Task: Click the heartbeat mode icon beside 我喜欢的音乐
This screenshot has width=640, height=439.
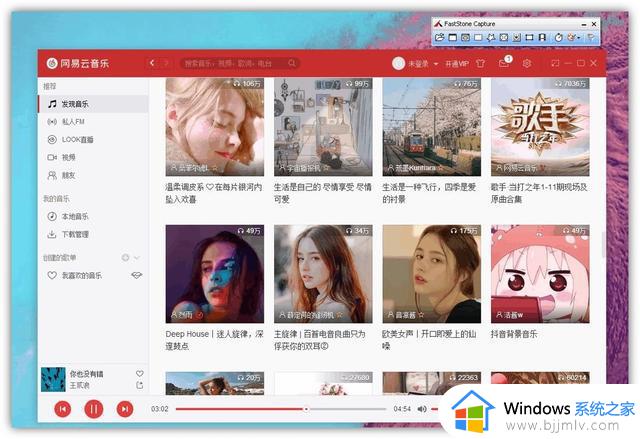Action: [x=137, y=275]
